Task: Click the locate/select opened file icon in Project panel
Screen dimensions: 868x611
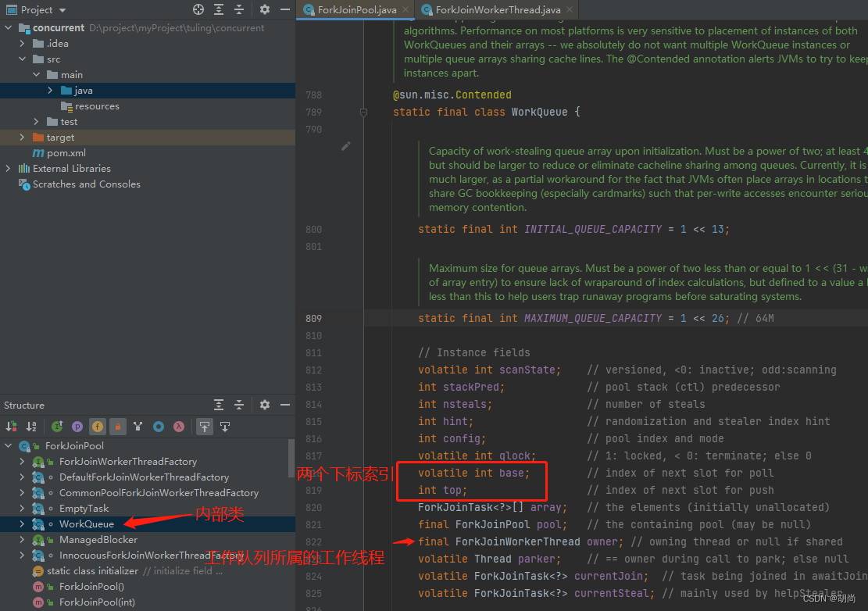Action: pos(198,9)
